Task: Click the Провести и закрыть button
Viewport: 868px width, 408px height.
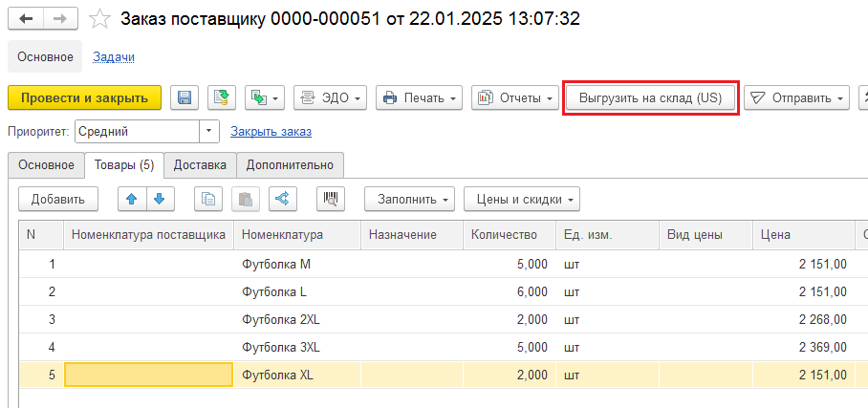Action: click(84, 97)
